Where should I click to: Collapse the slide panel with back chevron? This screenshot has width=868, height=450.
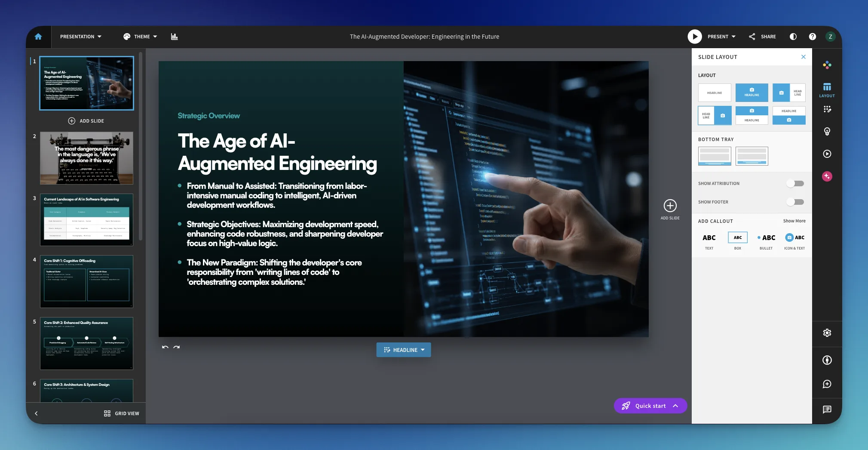(36, 413)
